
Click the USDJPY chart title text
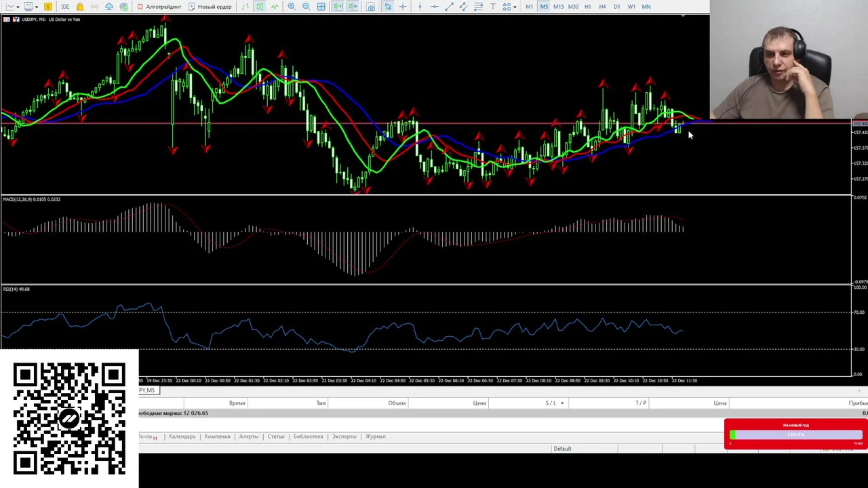51,20
